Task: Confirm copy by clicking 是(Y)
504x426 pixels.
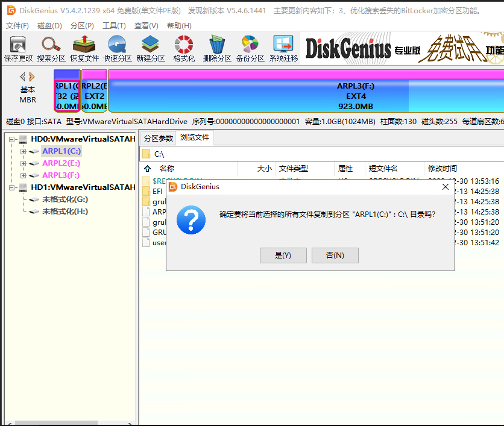Action: tap(283, 255)
